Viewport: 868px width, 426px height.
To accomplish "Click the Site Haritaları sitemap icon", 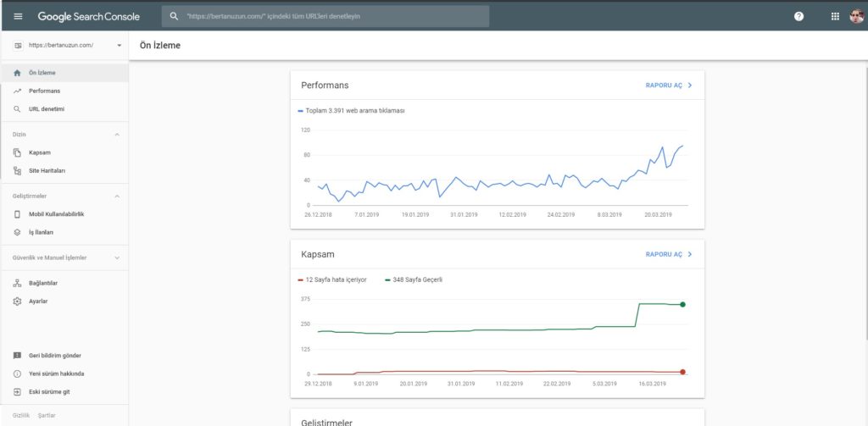I will point(17,171).
